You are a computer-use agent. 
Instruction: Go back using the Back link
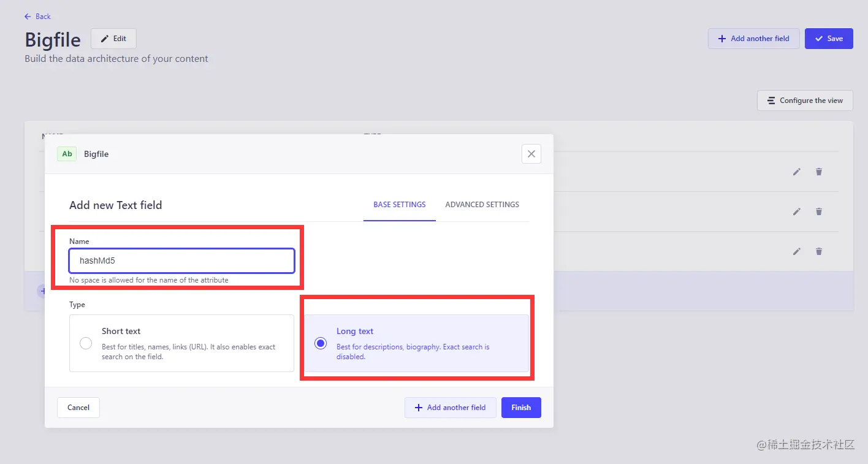[37, 17]
